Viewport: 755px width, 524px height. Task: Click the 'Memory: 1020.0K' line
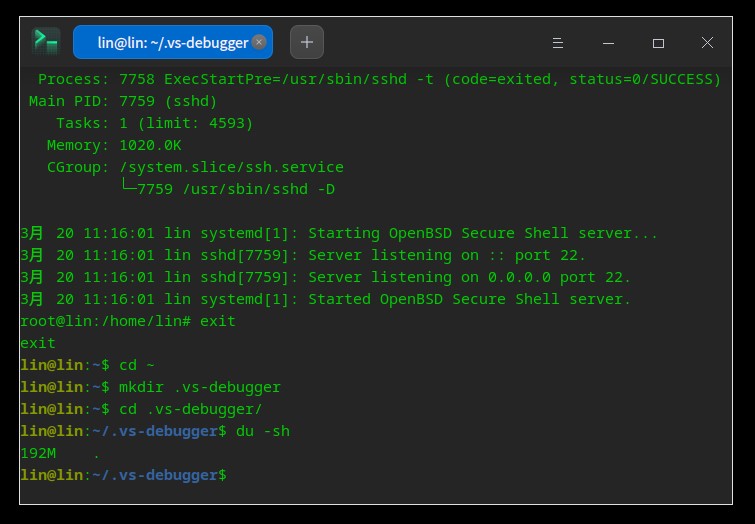pos(114,145)
